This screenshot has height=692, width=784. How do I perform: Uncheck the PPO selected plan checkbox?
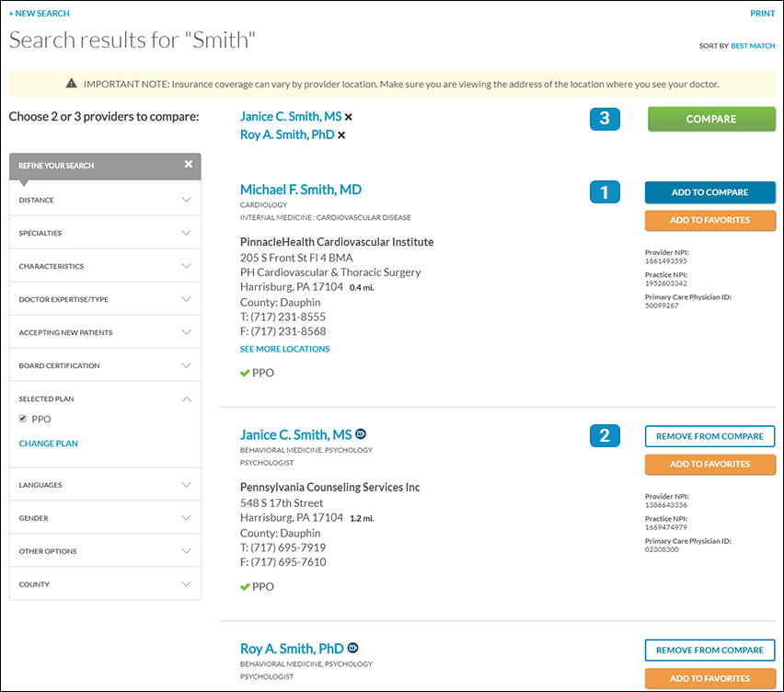(x=23, y=419)
